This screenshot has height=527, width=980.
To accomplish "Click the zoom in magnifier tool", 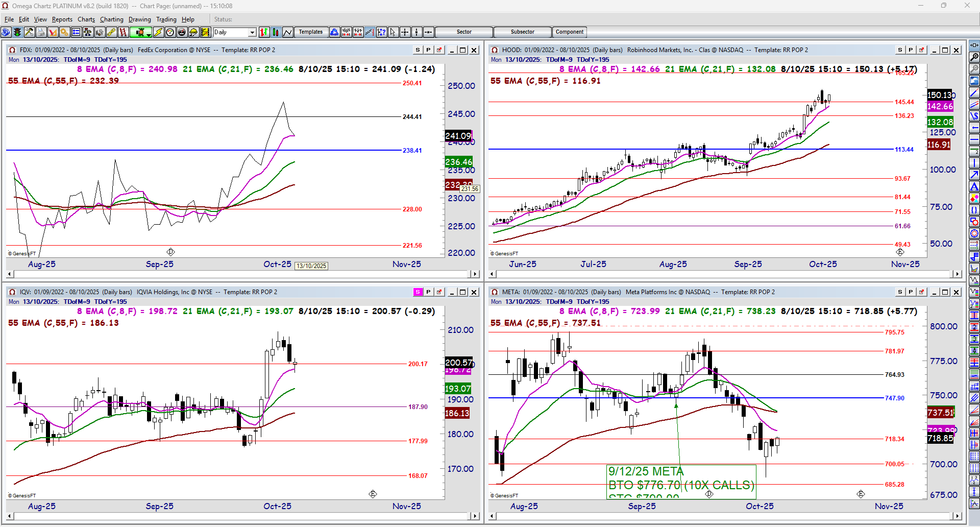I will tap(974, 57).
